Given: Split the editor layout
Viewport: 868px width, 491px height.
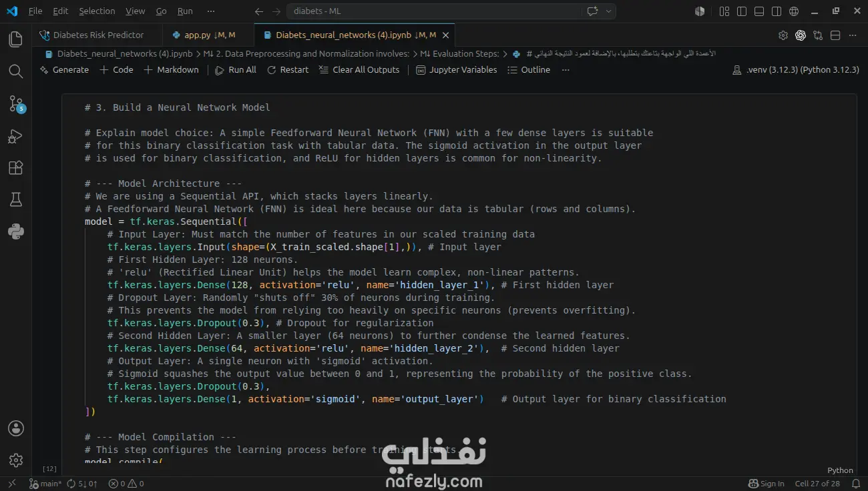Looking at the screenshot, I should pyautogui.click(x=835, y=35).
